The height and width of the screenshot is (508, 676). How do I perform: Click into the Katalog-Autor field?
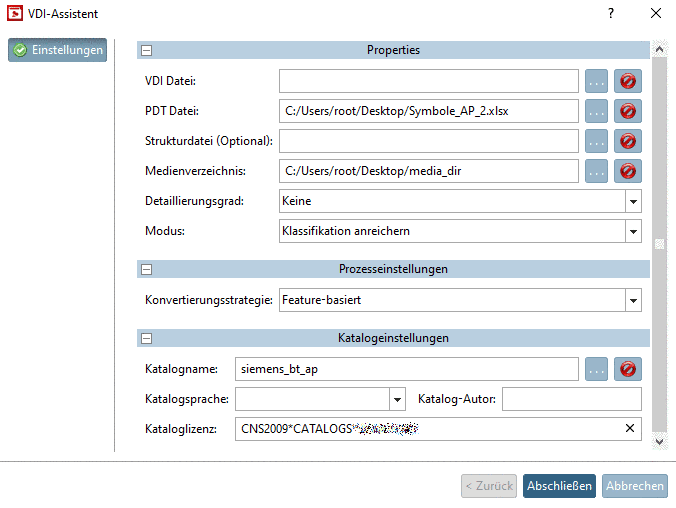click(571, 399)
